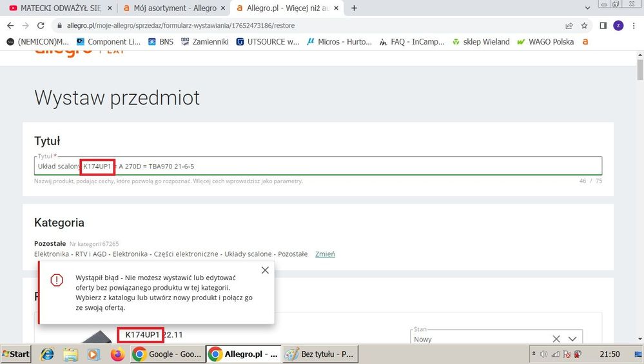
Task: Open a new browser tab
Action: tap(354, 8)
